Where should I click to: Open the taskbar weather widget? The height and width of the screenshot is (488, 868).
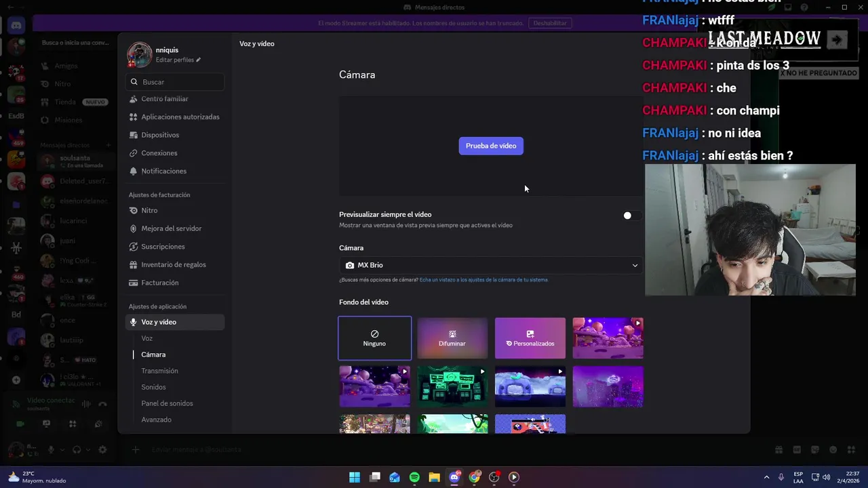[x=37, y=477]
